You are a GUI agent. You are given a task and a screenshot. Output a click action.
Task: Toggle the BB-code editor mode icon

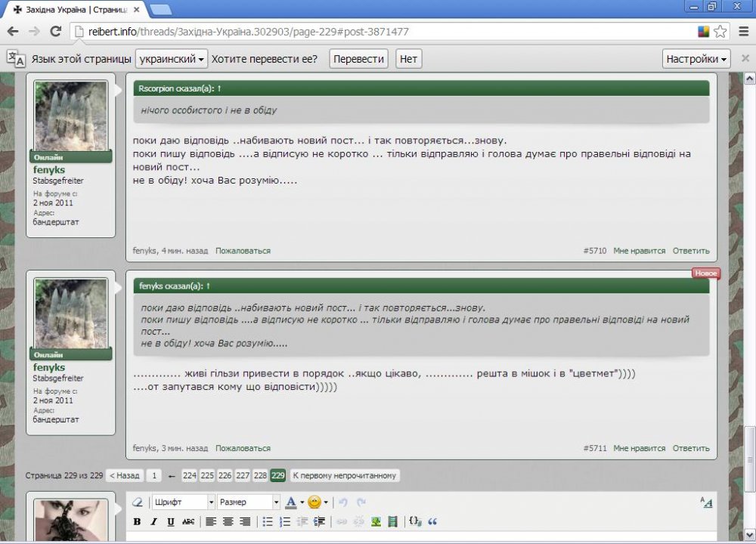[x=706, y=502]
